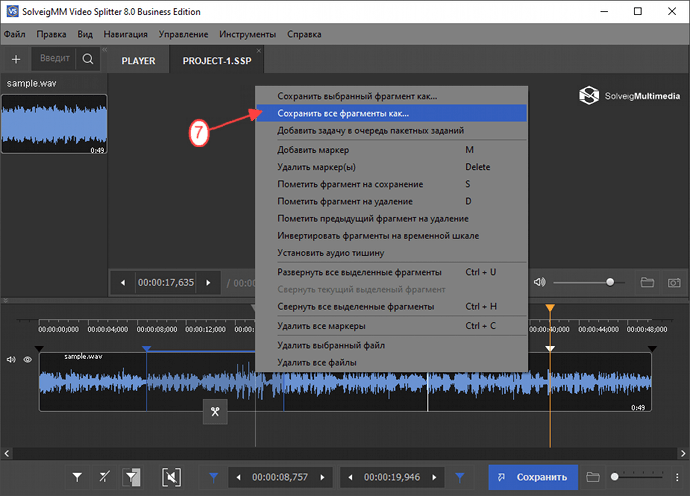Open the Справка menu
Viewport: 690px width, 496px height.
[304, 34]
